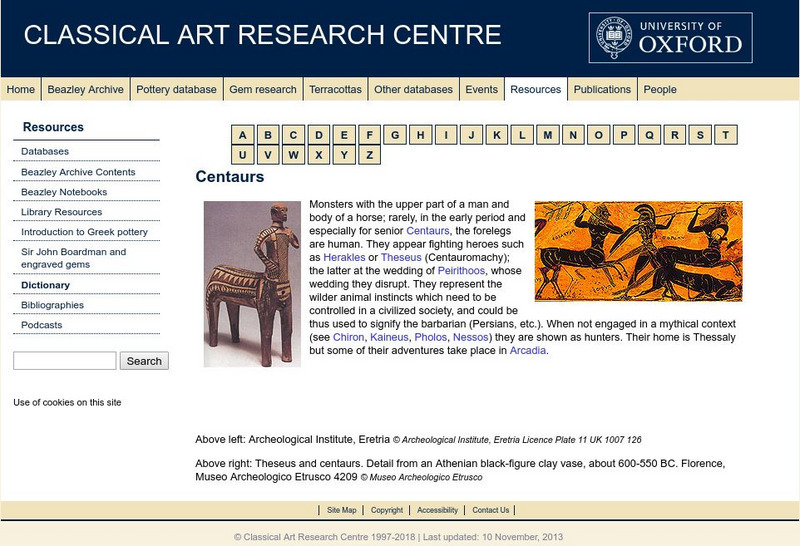800x546 pixels.
Task: Open Library Resources in the sidebar
Action: coord(61,212)
